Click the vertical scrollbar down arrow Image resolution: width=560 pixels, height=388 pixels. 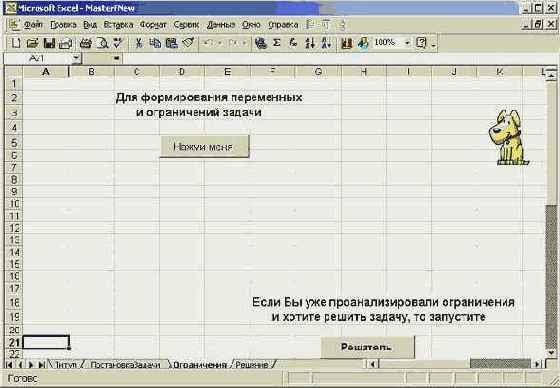tap(551, 353)
